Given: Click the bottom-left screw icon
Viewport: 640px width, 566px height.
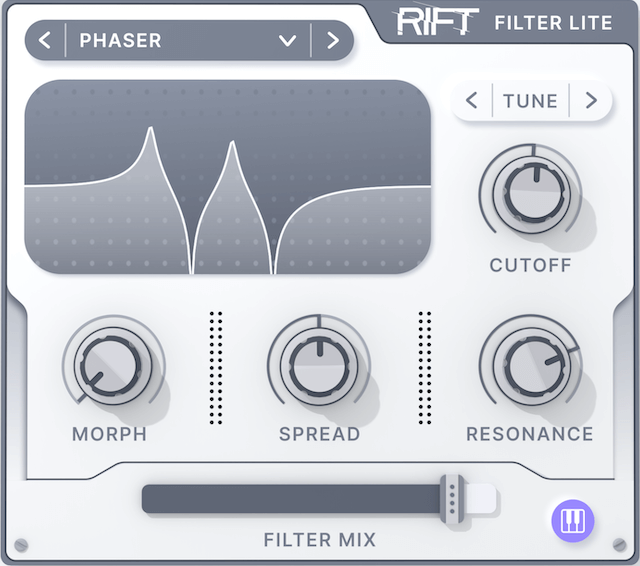Looking at the screenshot, I should (21, 546).
